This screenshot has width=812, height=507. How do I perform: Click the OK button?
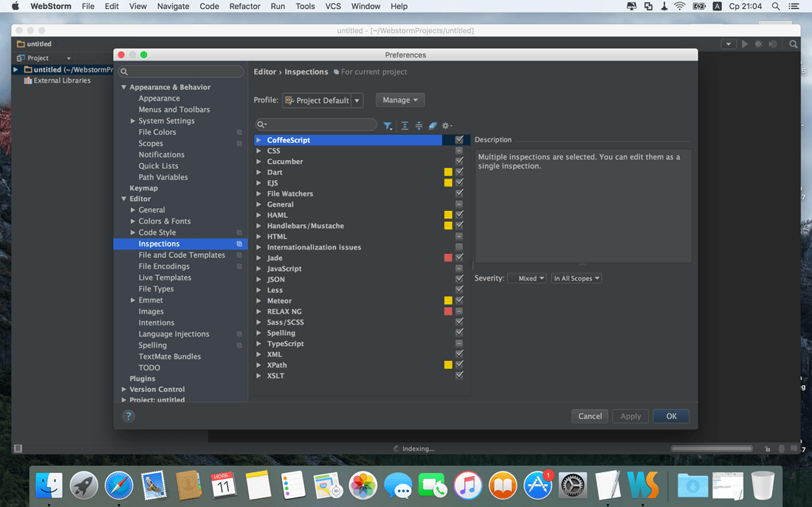tap(671, 415)
